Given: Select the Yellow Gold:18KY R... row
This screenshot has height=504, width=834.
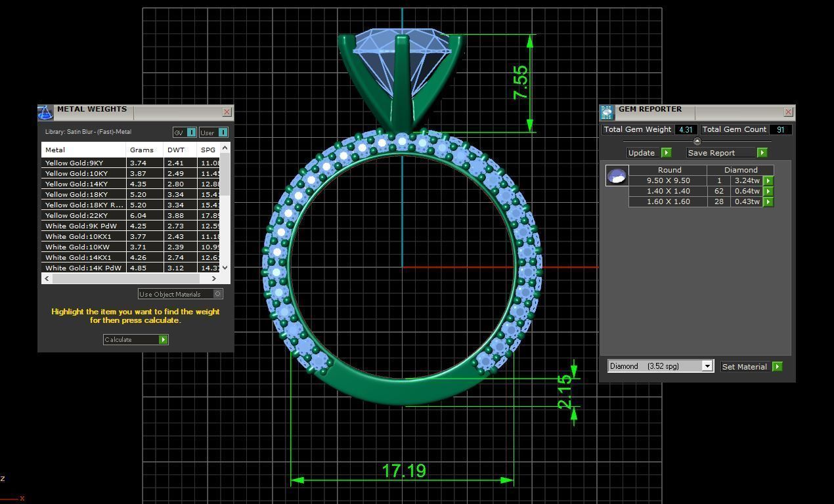Looking at the screenshot, I should 131,205.
